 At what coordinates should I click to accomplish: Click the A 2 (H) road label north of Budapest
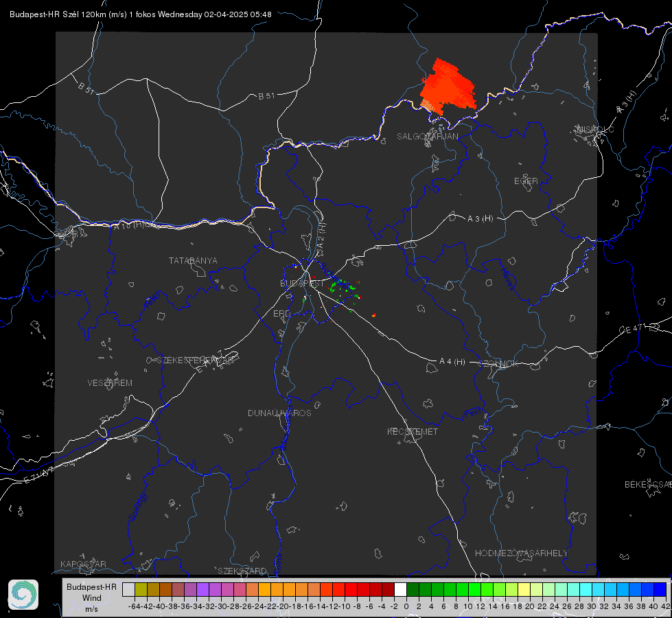[x=320, y=235]
